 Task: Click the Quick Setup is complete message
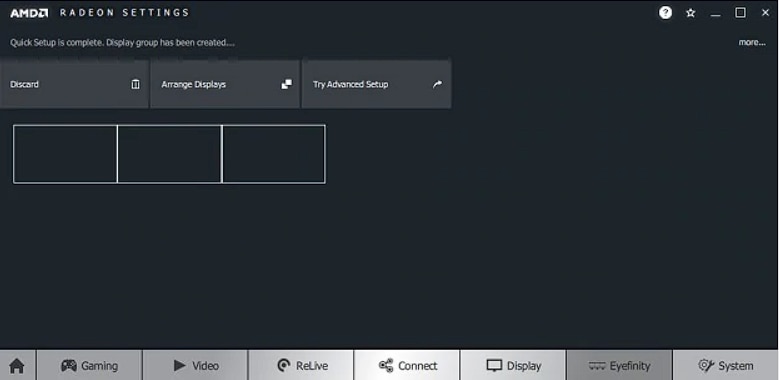click(122, 43)
